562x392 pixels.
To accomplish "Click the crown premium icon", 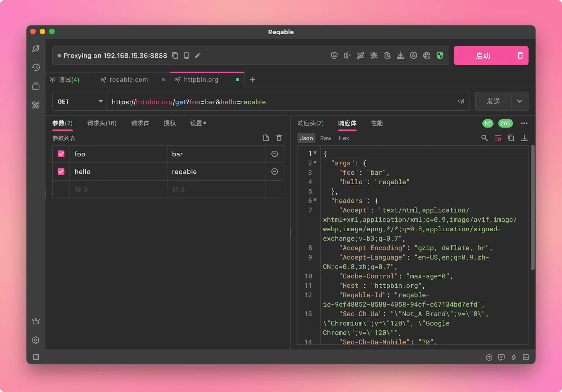I will 36,321.
